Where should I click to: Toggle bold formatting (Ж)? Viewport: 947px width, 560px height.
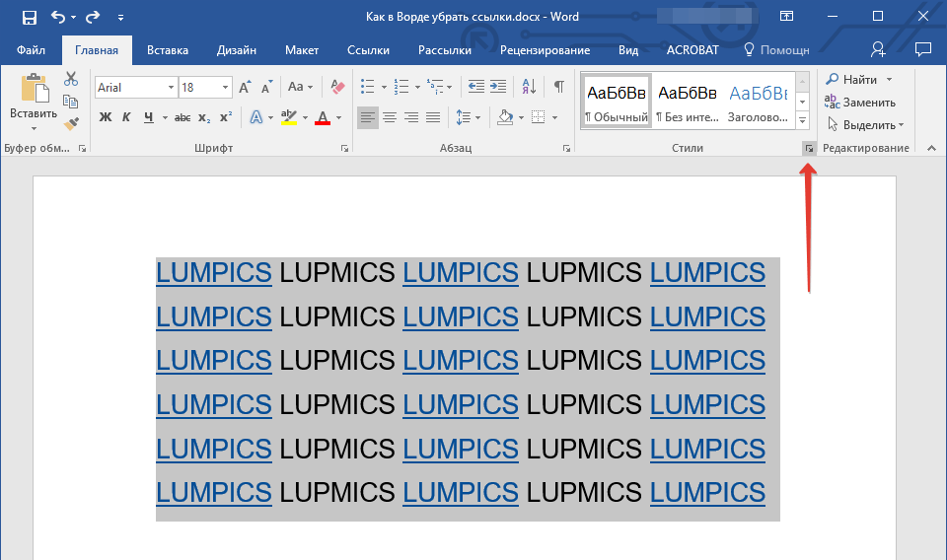point(106,117)
